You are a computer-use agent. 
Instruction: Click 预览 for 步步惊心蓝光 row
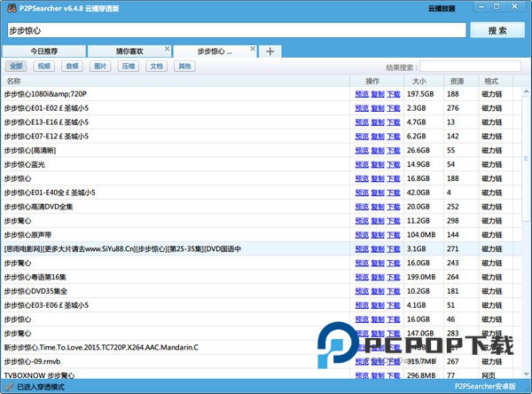[362, 165]
